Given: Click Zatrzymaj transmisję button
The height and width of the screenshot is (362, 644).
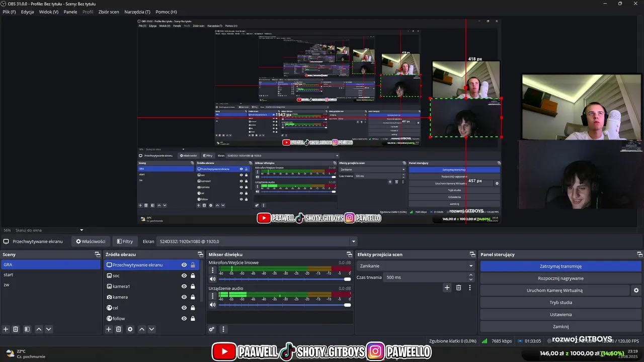Looking at the screenshot, I should coord(560,266).
